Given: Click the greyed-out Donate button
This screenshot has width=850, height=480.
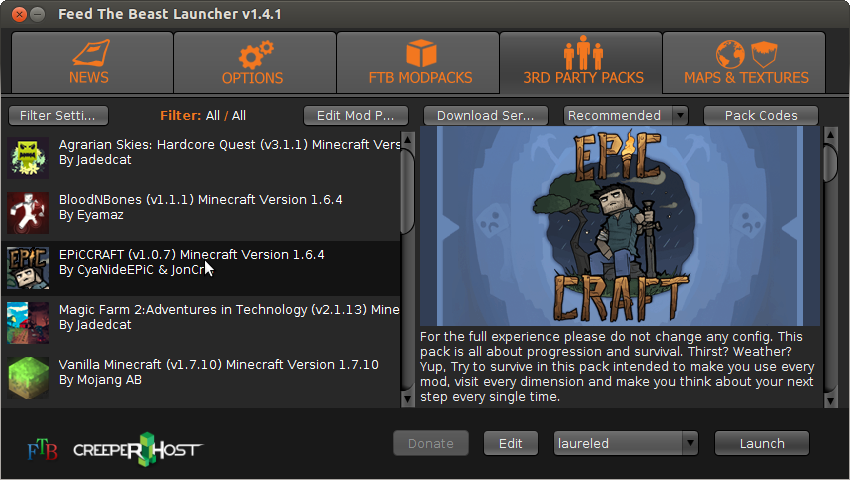Looking at the screenshot, I should (x=431, y=444).
